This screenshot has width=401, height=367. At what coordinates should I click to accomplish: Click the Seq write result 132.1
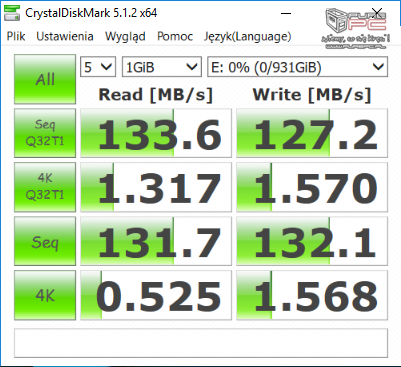point(312,241)
